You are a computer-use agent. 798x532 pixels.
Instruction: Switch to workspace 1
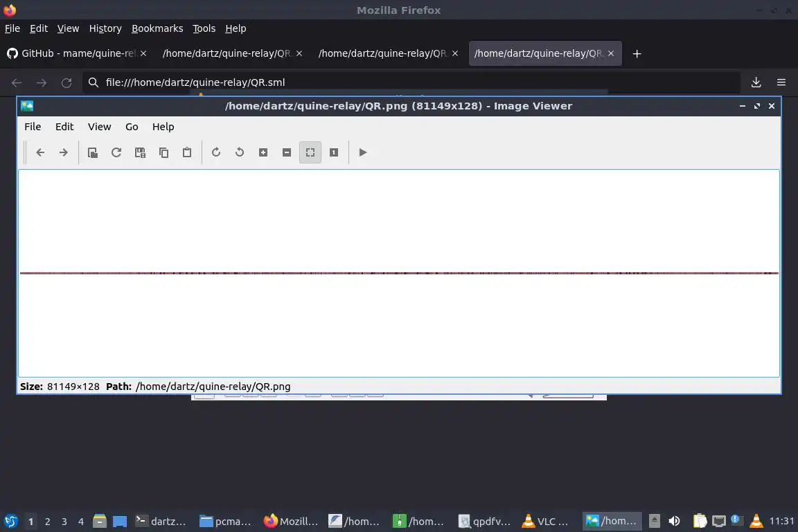coord(30,522)
